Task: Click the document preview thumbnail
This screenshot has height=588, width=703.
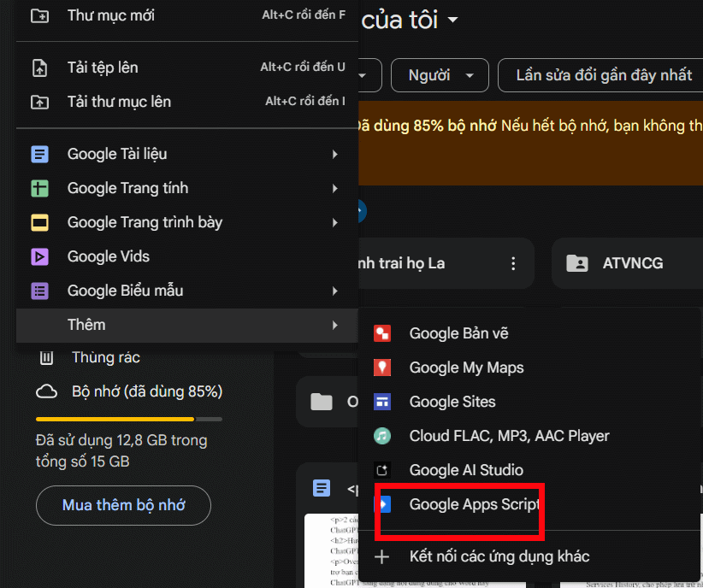Action: point(332,550)
